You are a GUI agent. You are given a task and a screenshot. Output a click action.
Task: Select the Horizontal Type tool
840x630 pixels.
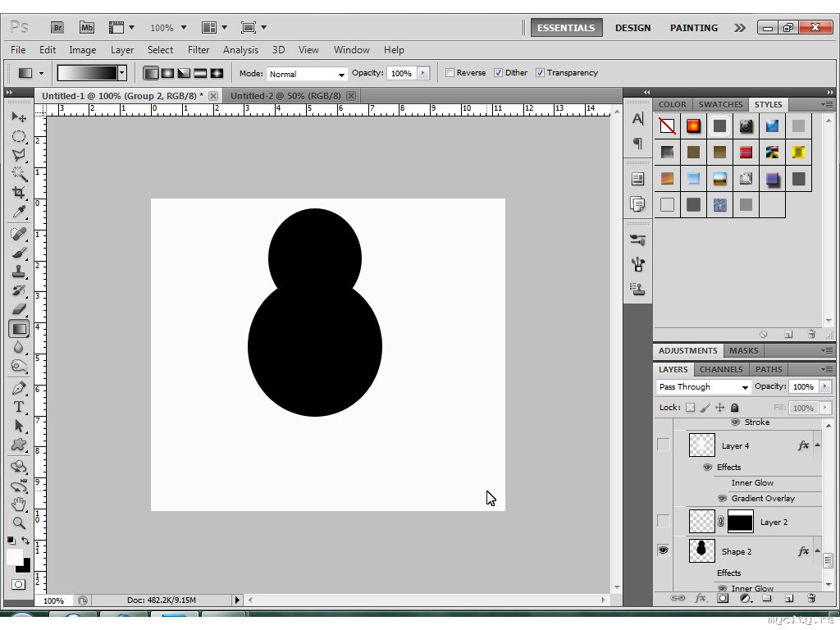click(18, 407)
